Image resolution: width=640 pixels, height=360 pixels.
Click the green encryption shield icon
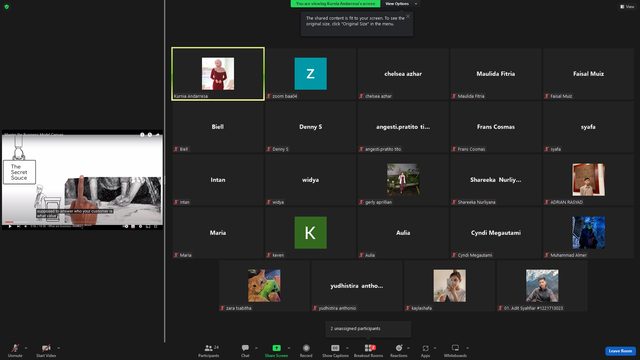tap(7, 7)
